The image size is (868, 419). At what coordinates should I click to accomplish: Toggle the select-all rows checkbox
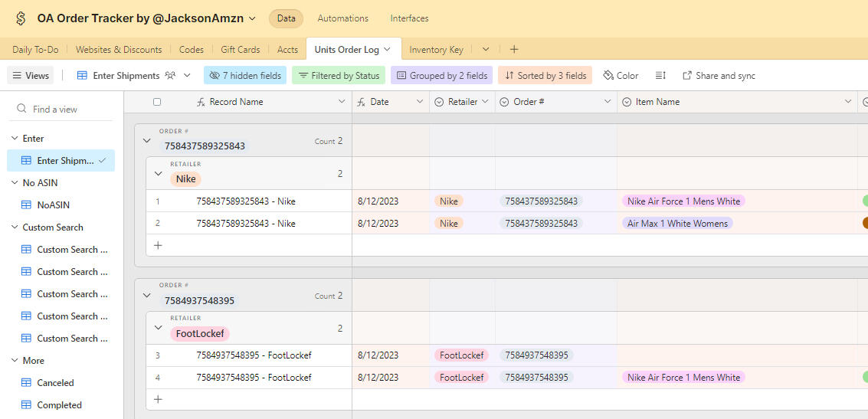pos(157,102)
